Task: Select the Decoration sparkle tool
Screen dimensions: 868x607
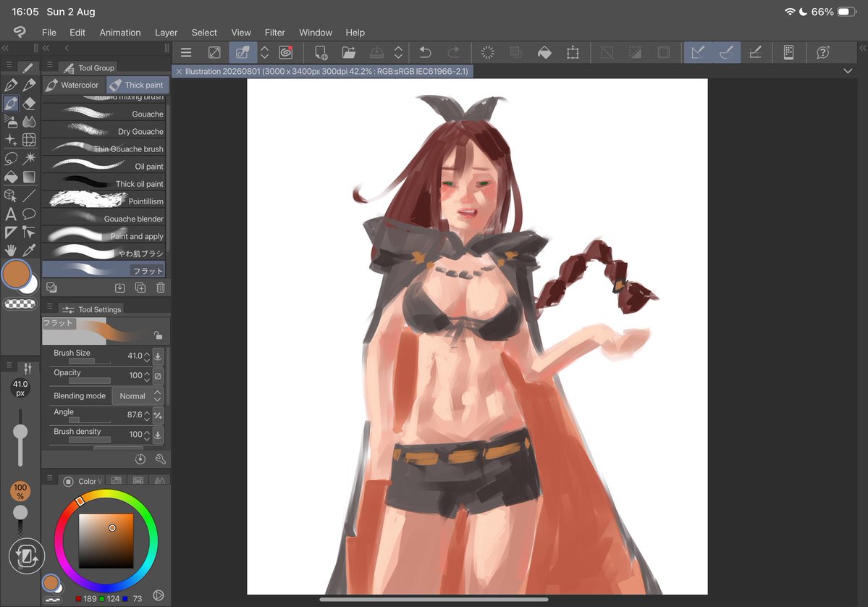Action: (x=11, y=140)
